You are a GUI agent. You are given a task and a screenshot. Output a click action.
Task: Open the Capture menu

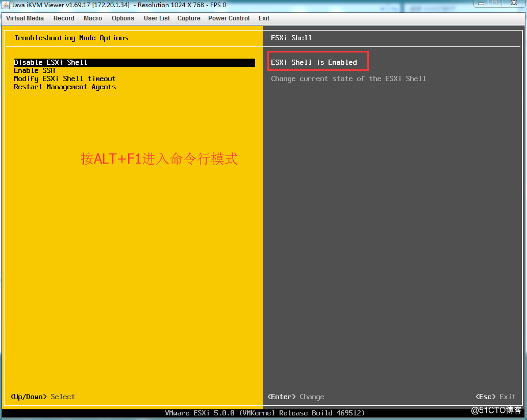click(189, 18)
